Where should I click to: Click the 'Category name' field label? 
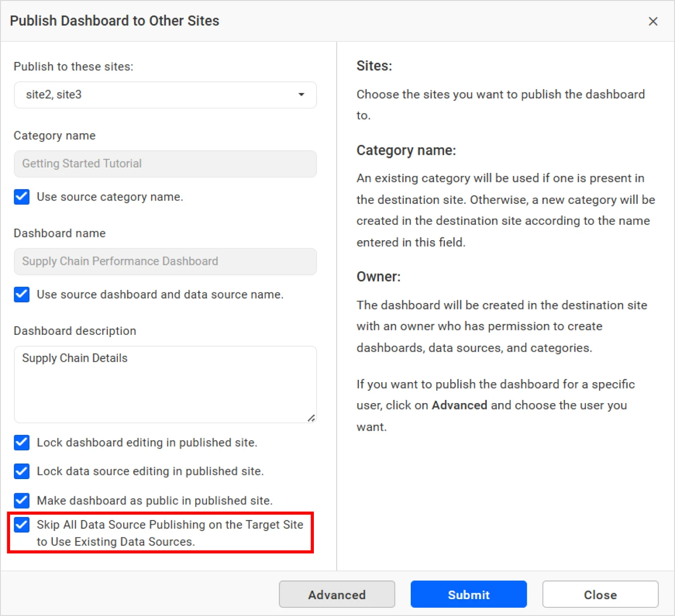coord(55,136)
